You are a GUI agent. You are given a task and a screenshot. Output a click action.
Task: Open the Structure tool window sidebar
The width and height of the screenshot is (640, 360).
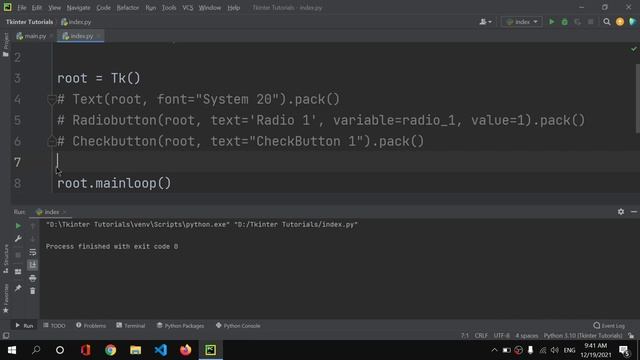(x=5, y=259)
